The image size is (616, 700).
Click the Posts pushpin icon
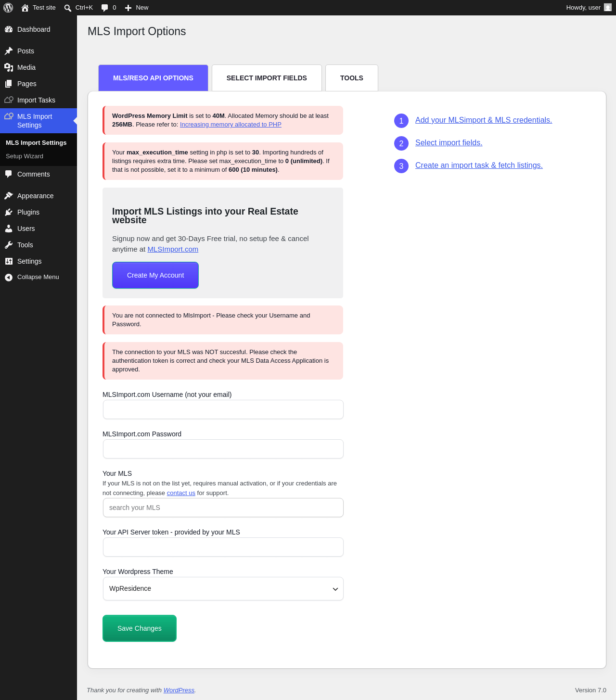9,51
